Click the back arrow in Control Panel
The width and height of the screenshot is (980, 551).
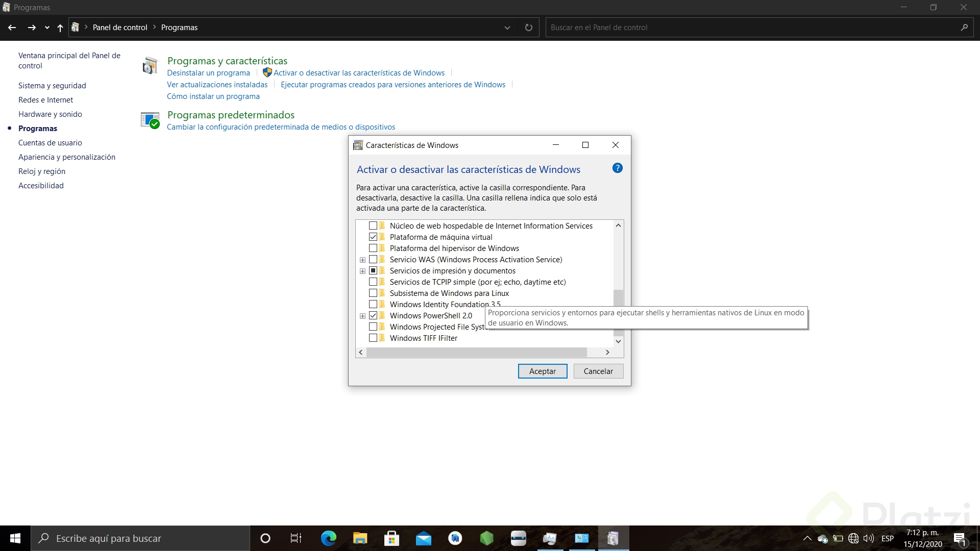pyautogui.click(x=12, y=28)
